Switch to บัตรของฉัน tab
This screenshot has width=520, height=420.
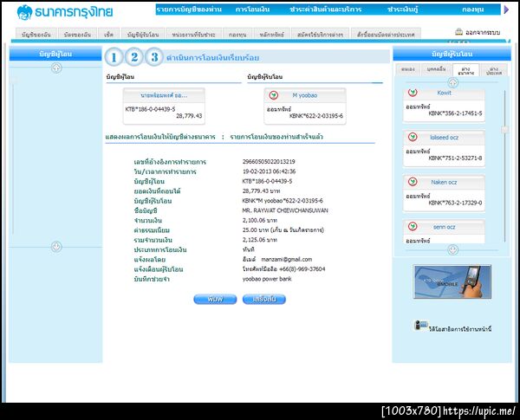tap(77, 34)
